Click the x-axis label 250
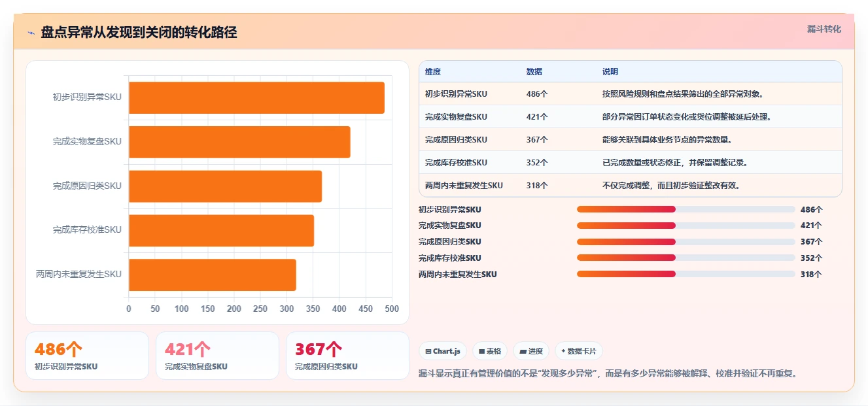The width and height of the screenshot is (868, 406). 260,309
